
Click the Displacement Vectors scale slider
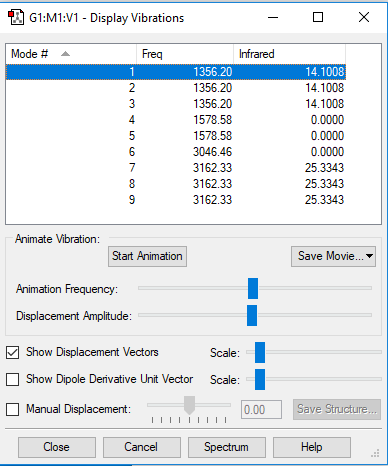(x=260, y=352)
